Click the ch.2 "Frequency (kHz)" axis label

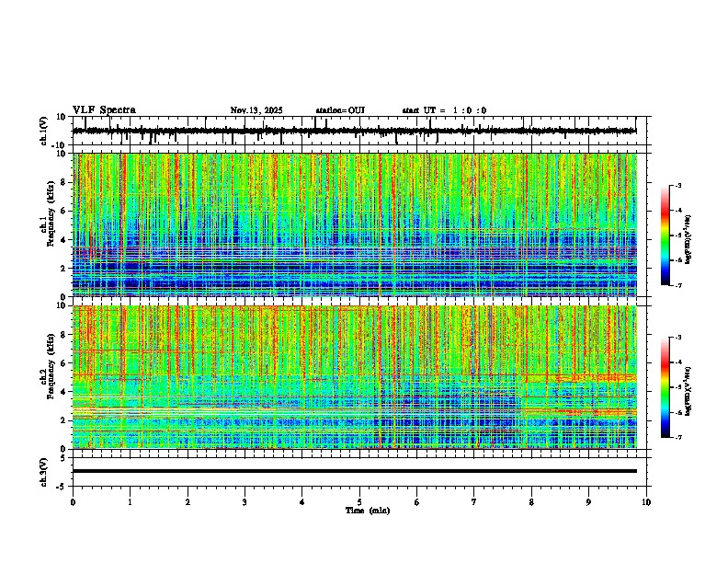(x=51, y=366)
